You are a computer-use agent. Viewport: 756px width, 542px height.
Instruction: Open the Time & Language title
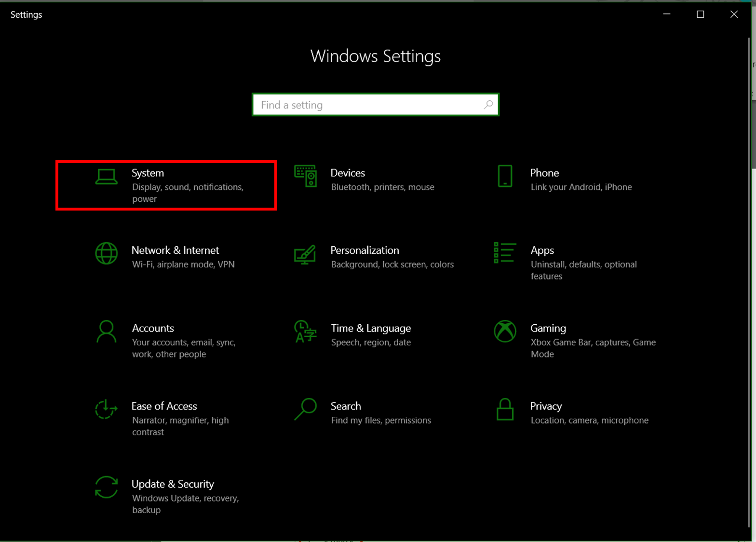coord(371,329)
